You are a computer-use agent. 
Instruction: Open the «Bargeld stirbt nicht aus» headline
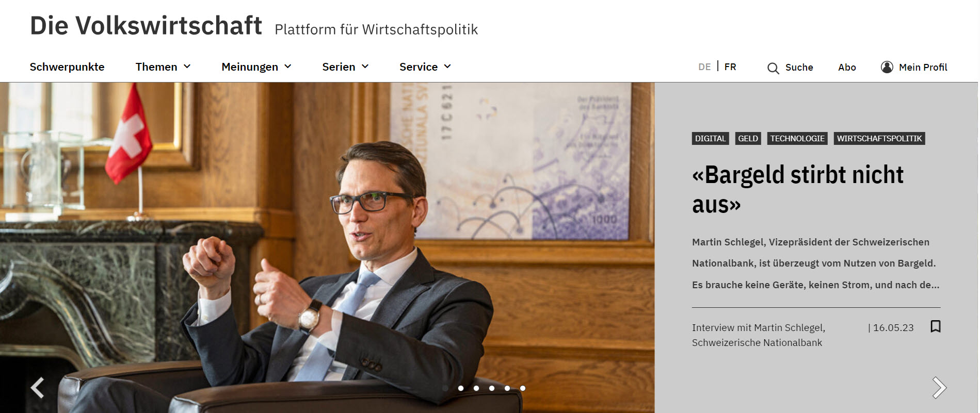(x=798, y=189)
